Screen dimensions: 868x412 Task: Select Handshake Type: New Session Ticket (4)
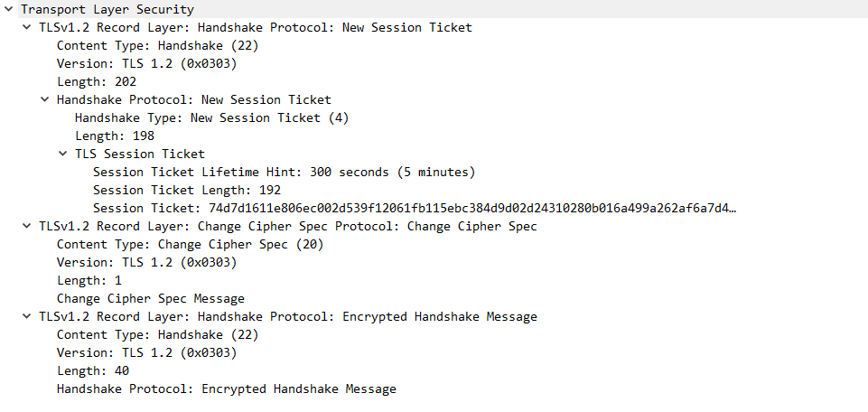tap(212, 118)
